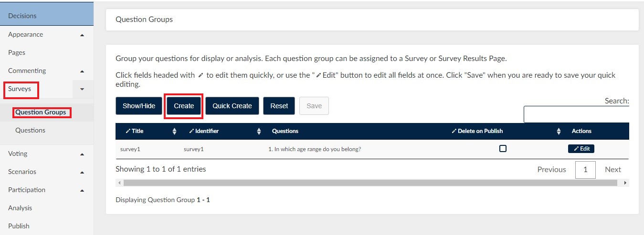Click pencil icon beside Delete on Publish header
Image resolution: width=644 pixels, height=235 pixels.
point(454,131)
